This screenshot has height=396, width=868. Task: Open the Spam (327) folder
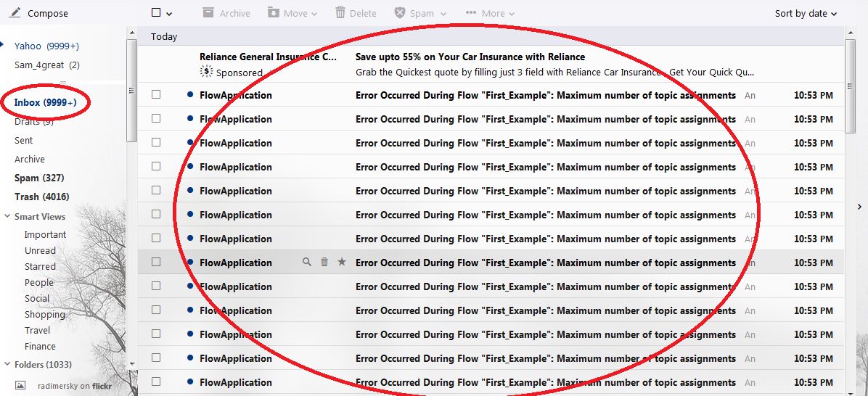[39, 178]
